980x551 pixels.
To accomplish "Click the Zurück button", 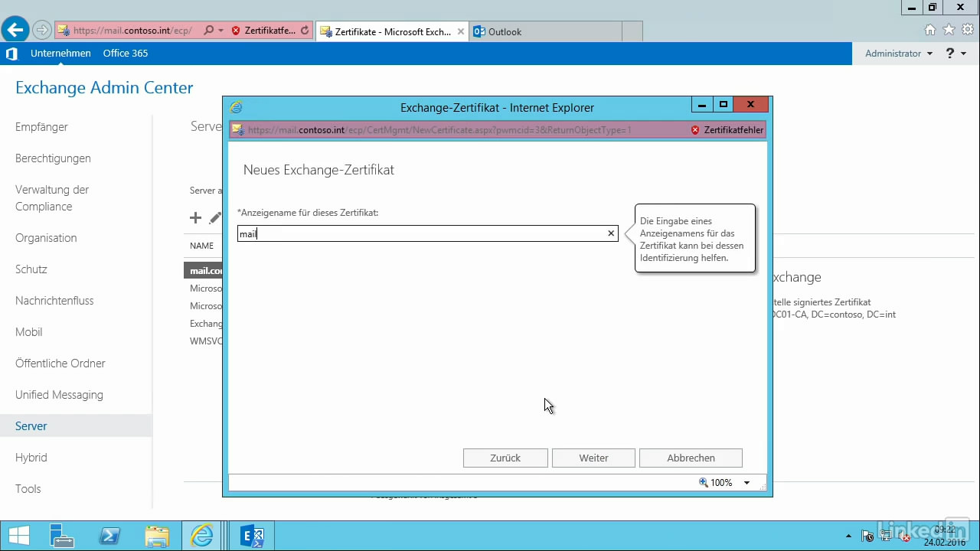I will point(505,458).
